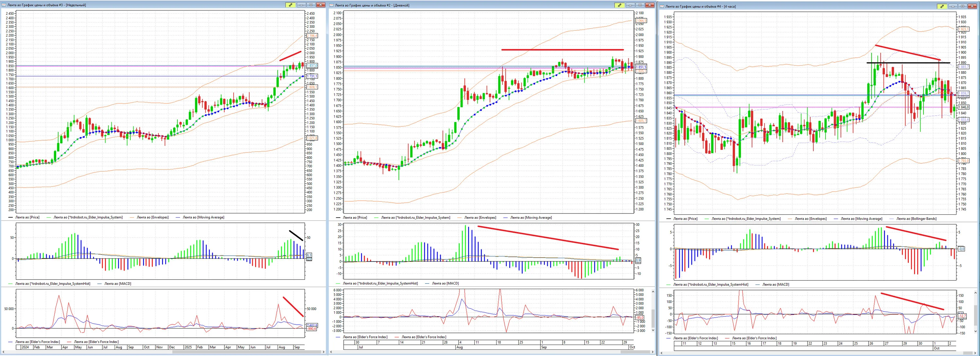Viewport: 980px width, 356px height.
Task: Maximize the daily chart #2 window
Action: click(640, 5)
